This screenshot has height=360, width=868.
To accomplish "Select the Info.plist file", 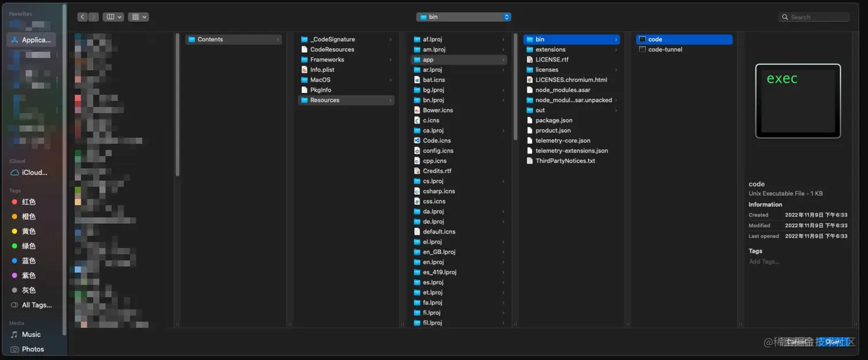I will [x=346, y=69].
